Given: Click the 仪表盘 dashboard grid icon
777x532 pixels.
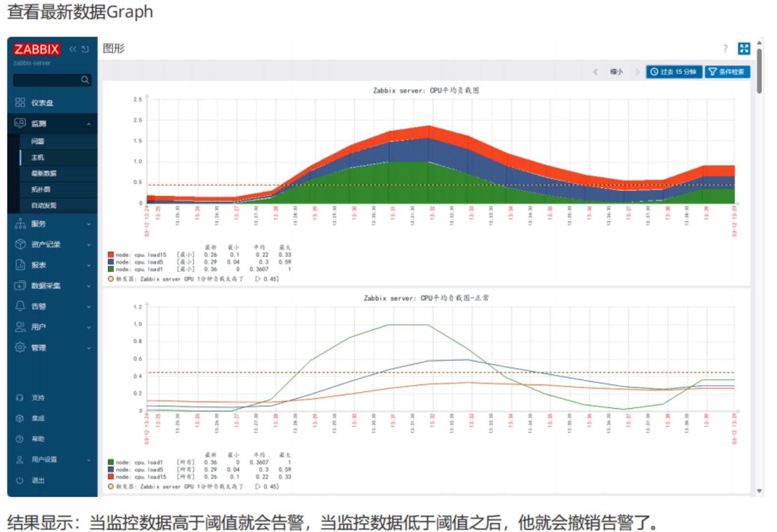Looking at the screenshot, I should [20, 102].
